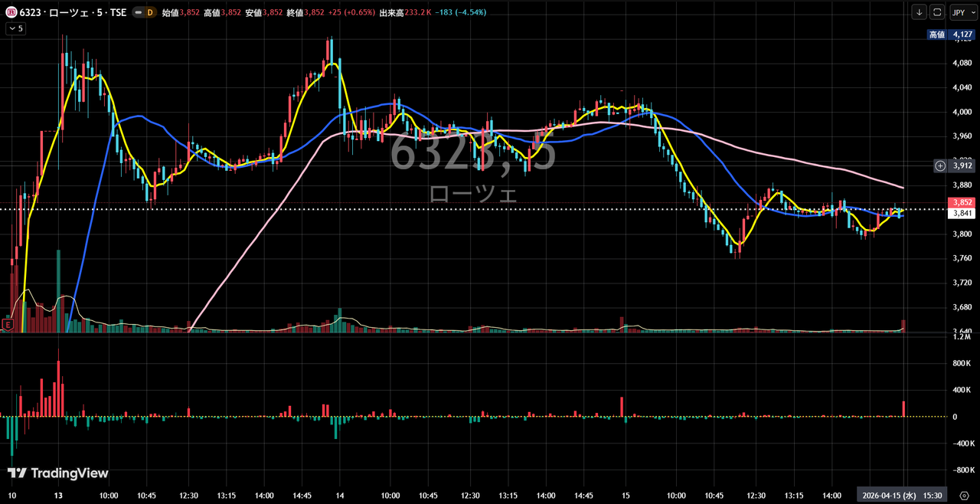Toggle the market status pill indicator
The image size is (980, 504).
pyautogui.click(x=137, y=12)
